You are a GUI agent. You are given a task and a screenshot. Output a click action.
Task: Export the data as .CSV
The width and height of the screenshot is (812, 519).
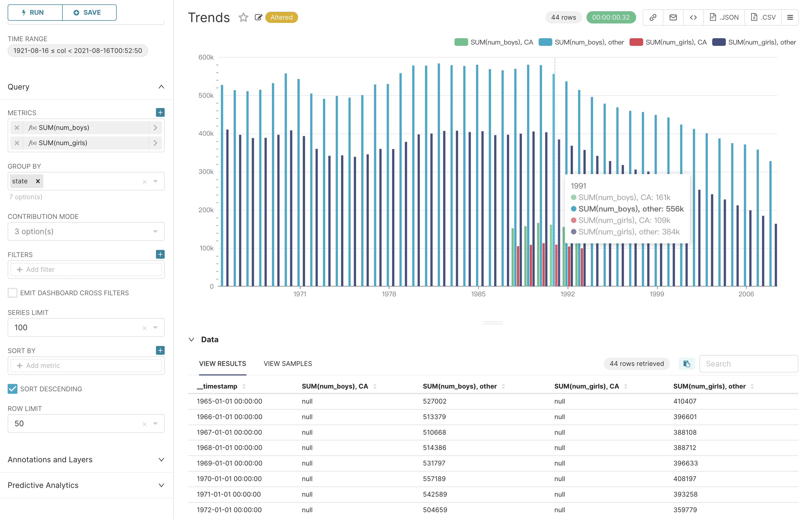point(763,17)
